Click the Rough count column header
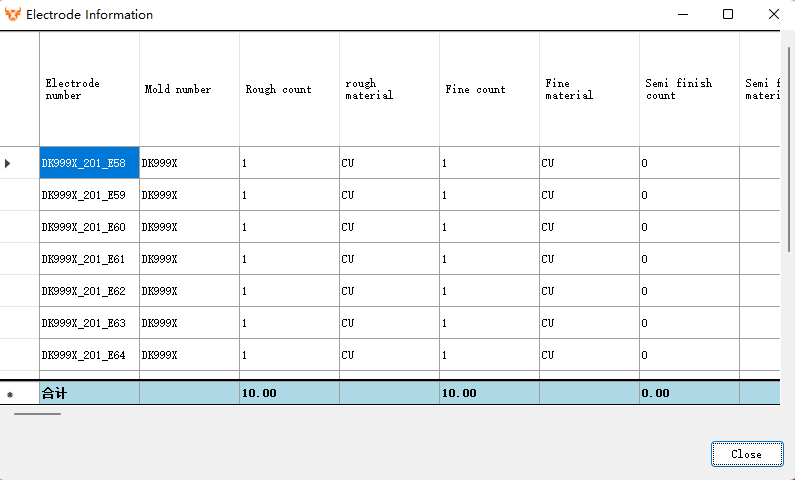 [289, 89]
